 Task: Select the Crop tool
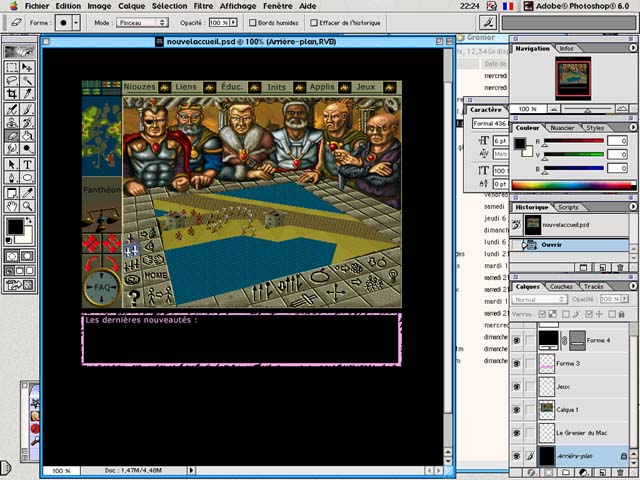click(12, 94)
